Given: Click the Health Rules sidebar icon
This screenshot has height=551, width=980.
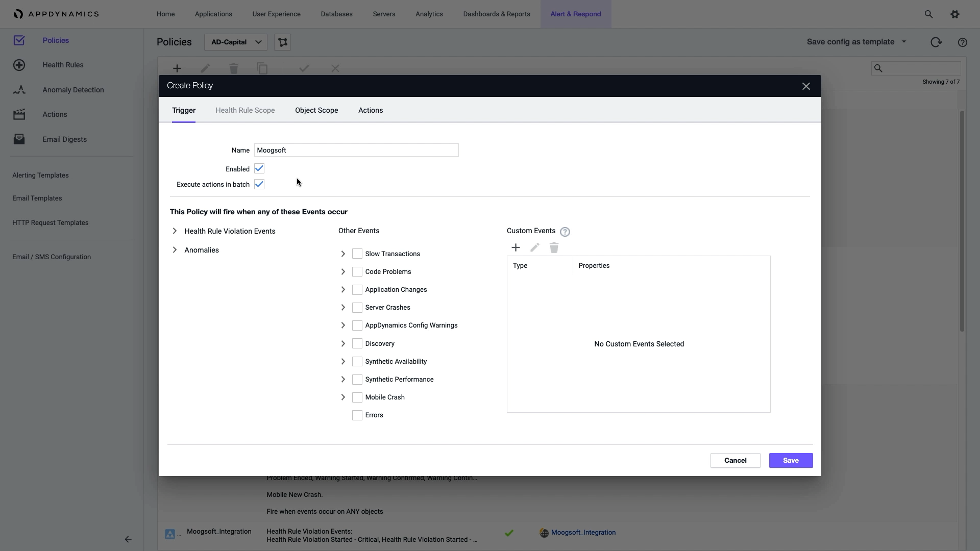Looking at the screenshot, I should coord(19,65).
